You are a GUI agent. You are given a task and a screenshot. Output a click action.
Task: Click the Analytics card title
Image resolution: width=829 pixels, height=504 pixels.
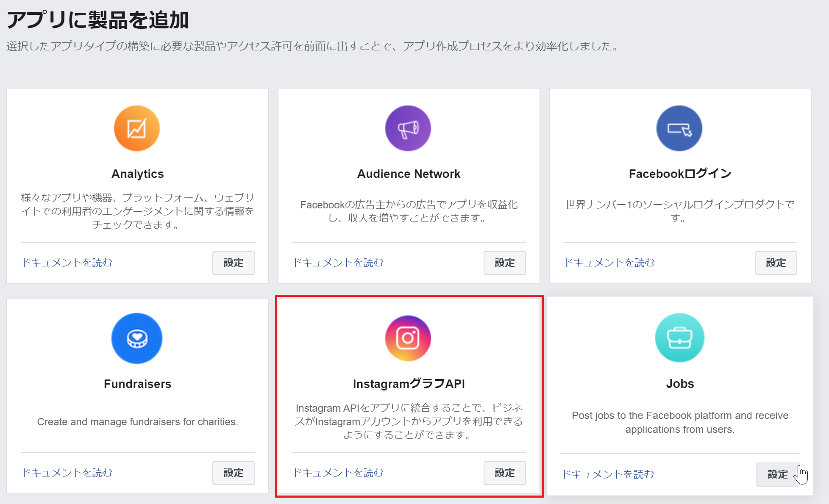138,174
